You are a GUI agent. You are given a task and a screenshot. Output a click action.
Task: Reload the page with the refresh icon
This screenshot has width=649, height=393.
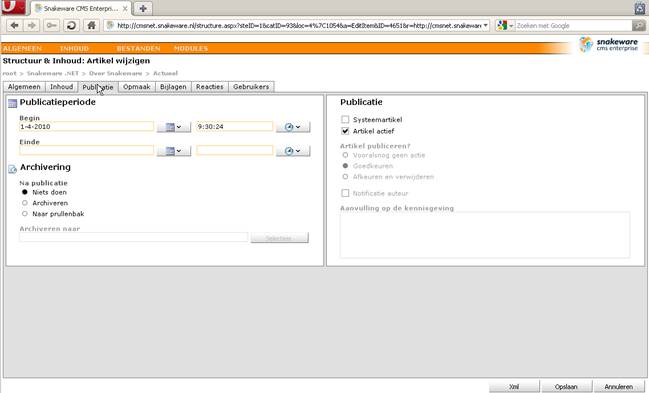(x=71, y=25)
